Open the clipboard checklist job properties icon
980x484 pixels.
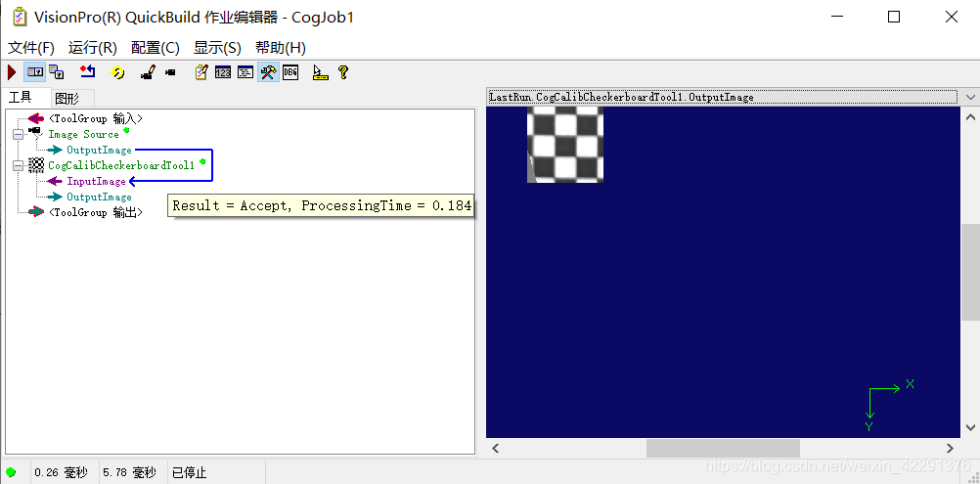200,72
